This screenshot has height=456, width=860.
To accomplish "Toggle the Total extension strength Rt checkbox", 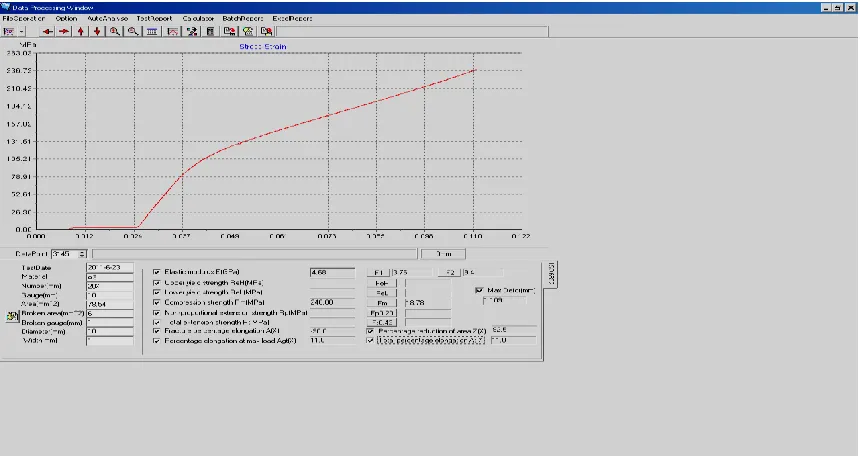I will [157, 323].
